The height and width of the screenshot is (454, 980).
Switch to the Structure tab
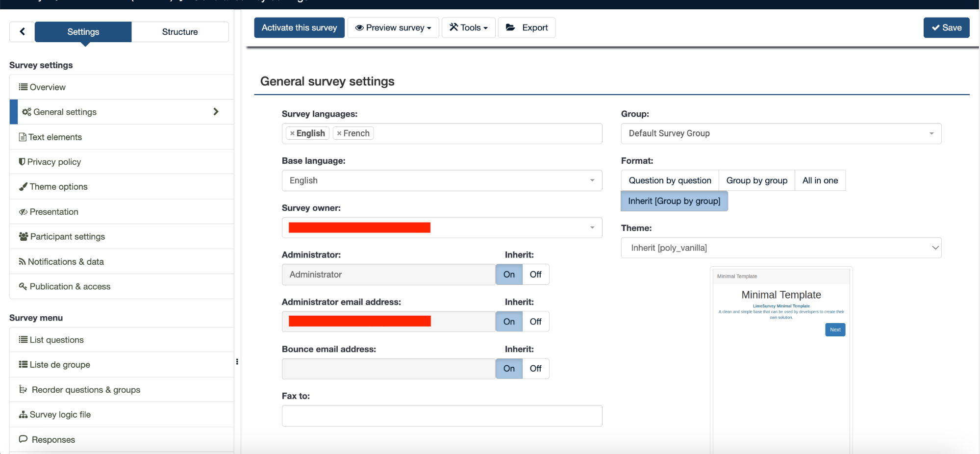[180, 32]
